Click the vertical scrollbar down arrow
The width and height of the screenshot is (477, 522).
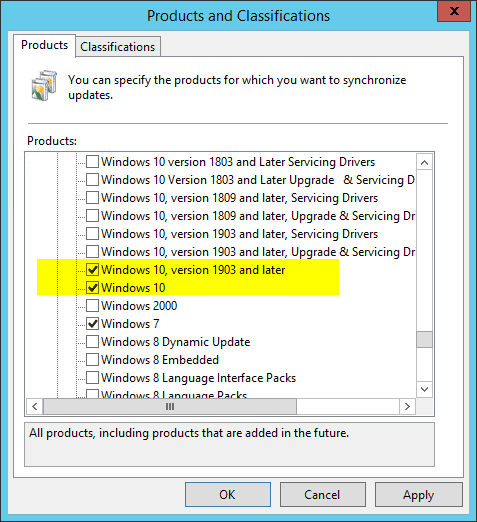click(424, 389)
